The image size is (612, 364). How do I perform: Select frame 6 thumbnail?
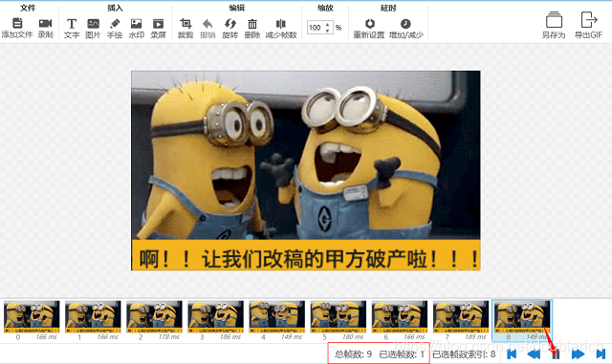(400, 316)
